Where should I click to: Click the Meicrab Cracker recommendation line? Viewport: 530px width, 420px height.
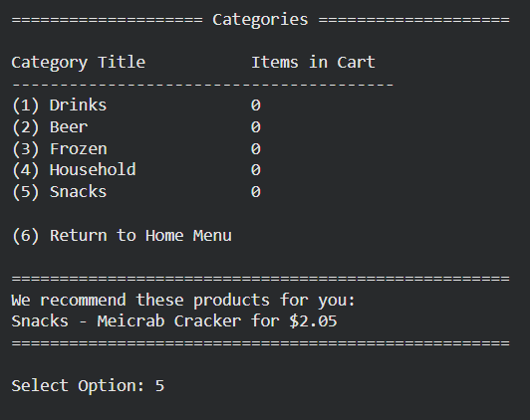coord(174,321)
